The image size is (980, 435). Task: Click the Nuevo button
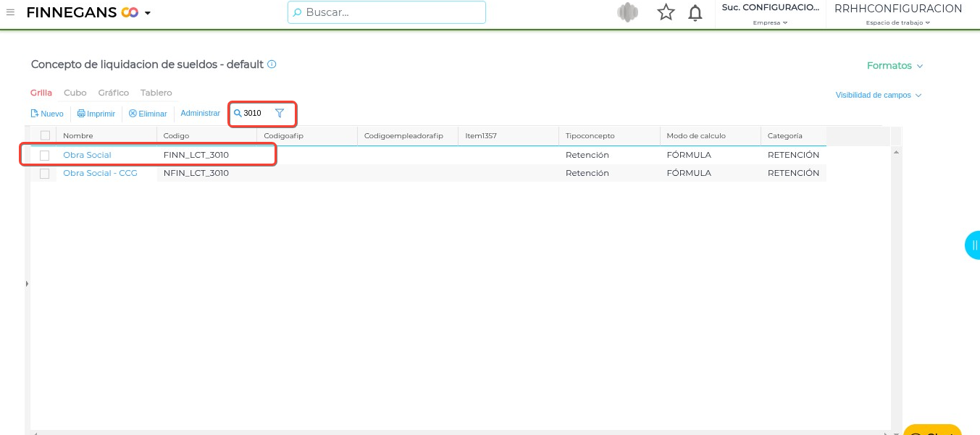pos(47,114)
